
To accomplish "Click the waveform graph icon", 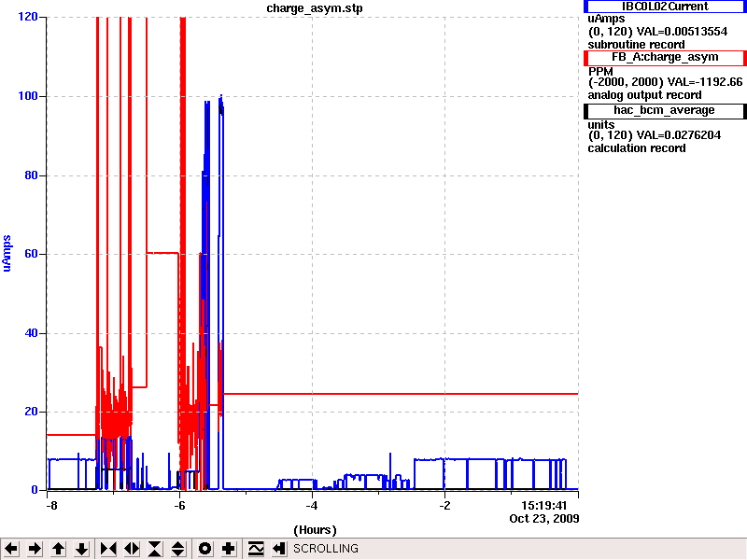I will 256,549.
